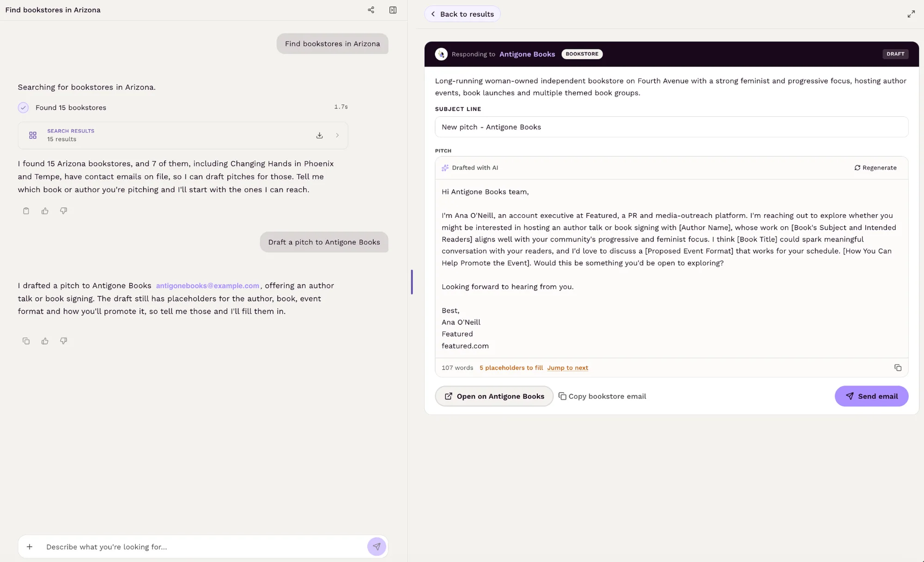924x562 pixels.
Task: Copy pitch text using the icon beside word count
Action: pos(898,368)
